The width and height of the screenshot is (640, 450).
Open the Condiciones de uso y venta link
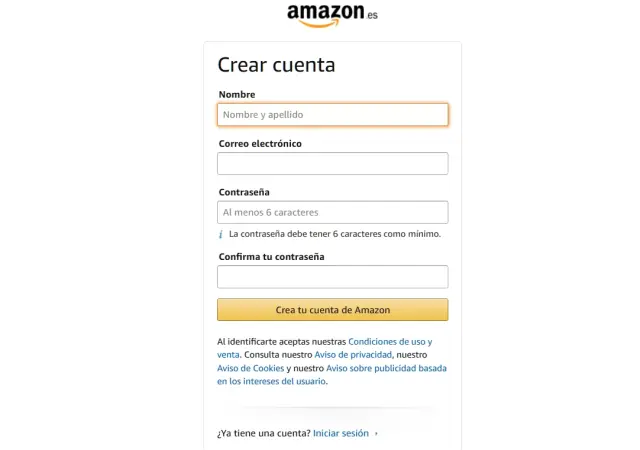pos(390,342)
